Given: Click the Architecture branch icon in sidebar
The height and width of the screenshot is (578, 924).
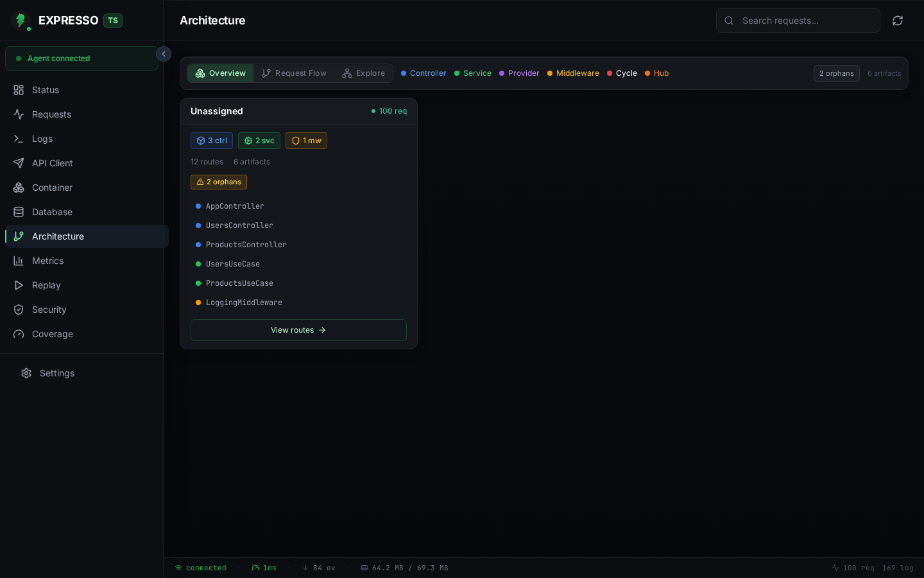Looking at the screenshot, I should pos(19,236).
